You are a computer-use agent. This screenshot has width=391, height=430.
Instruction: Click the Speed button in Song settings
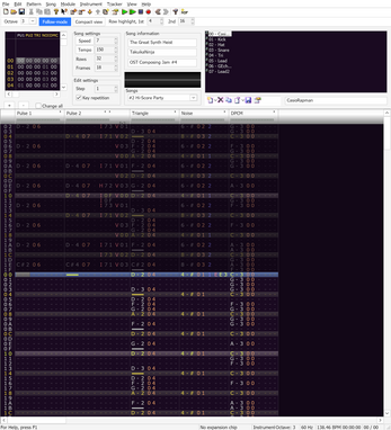84,41
